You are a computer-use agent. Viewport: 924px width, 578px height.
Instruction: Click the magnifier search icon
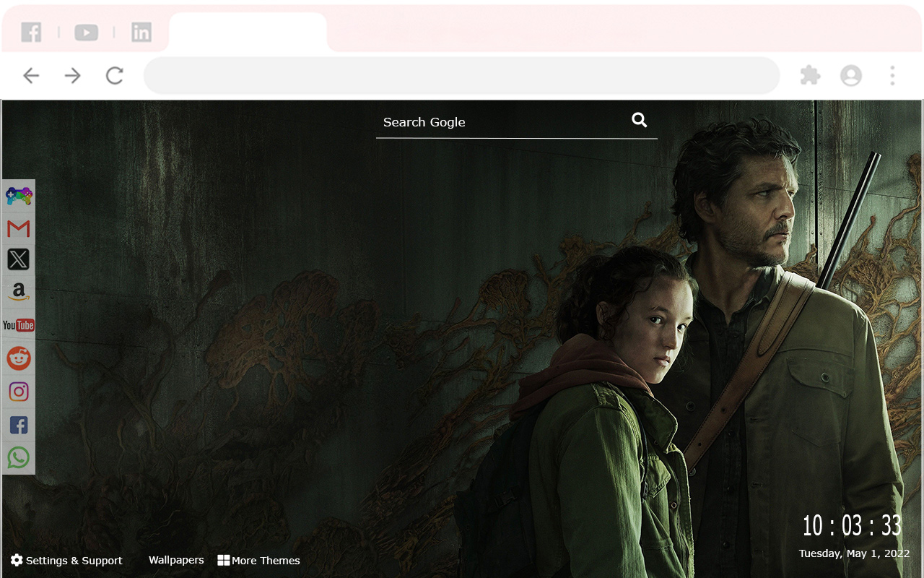click(639, 120)
